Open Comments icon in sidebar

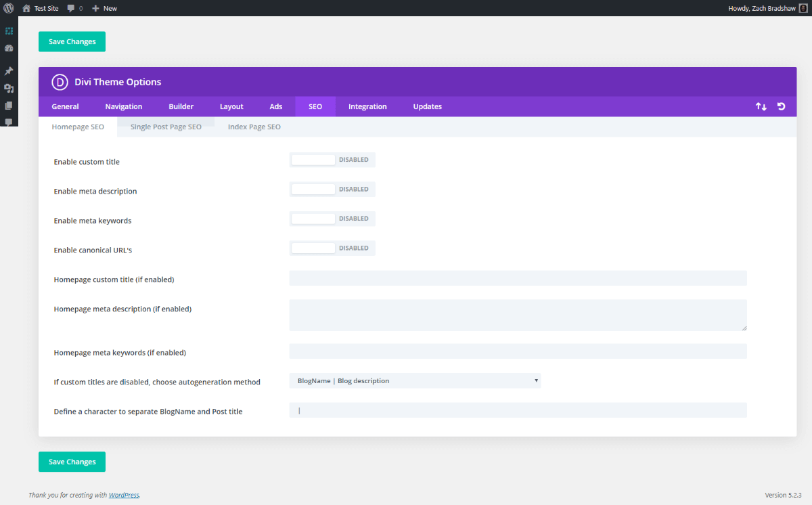(9, 123)
